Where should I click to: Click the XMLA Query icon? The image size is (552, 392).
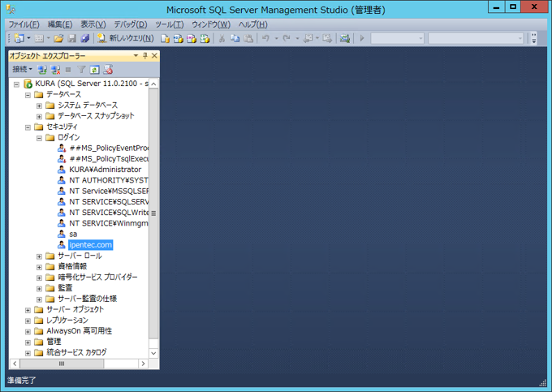(x=205, y=38)
